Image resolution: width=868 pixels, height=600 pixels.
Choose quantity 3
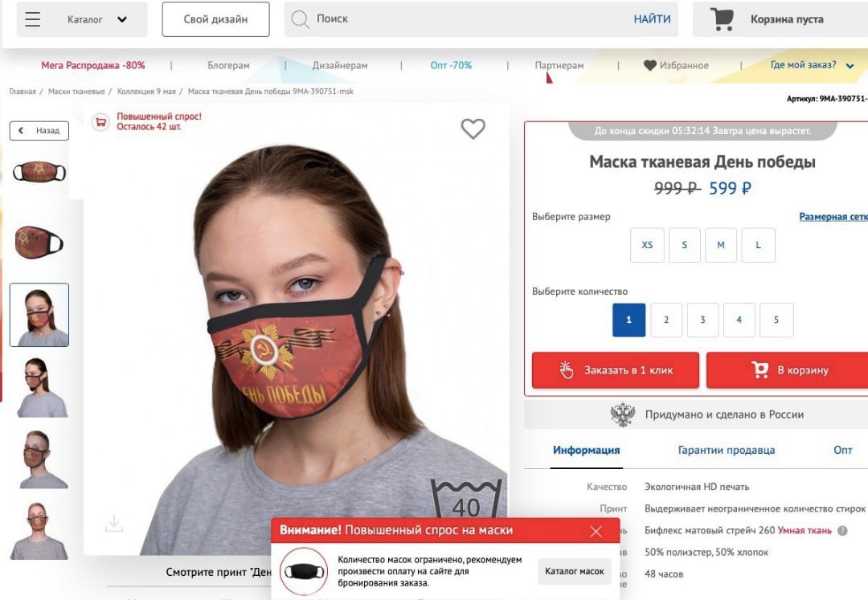702,320
